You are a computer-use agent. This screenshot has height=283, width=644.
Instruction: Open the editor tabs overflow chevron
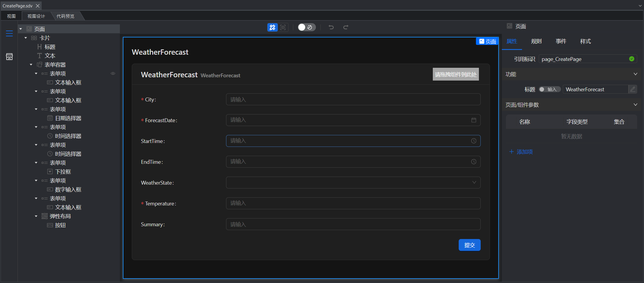pos(640,6)
